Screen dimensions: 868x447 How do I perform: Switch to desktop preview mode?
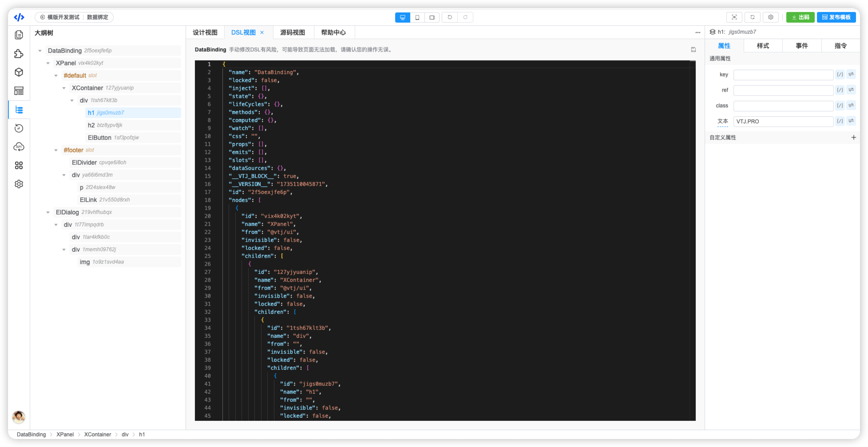click(402, 17)
